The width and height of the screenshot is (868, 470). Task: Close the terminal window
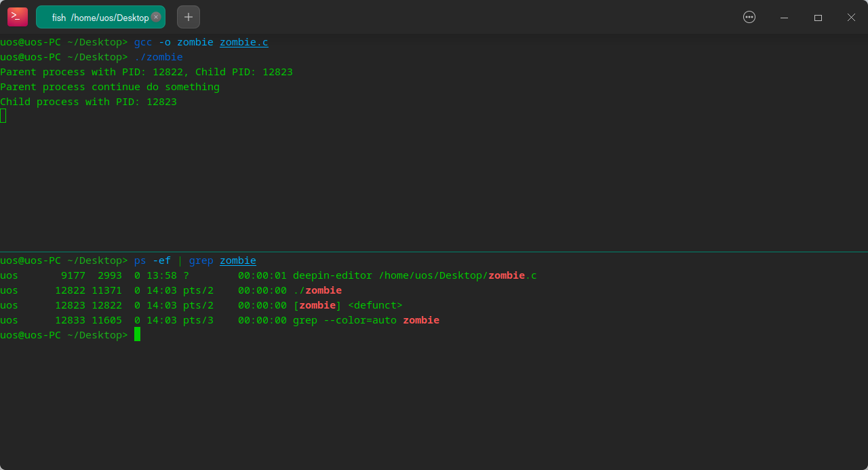(x=851, y=18)
